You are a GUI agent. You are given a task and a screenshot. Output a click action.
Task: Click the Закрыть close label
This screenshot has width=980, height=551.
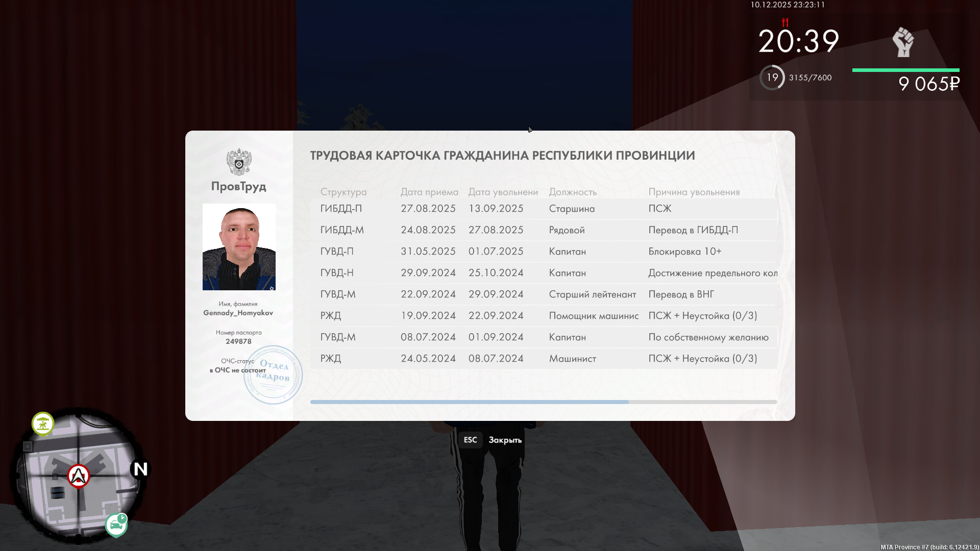505,440
